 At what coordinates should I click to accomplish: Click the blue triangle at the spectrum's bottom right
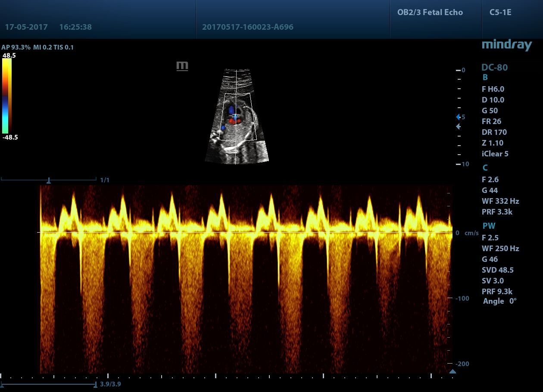click(x=452, y=371)
